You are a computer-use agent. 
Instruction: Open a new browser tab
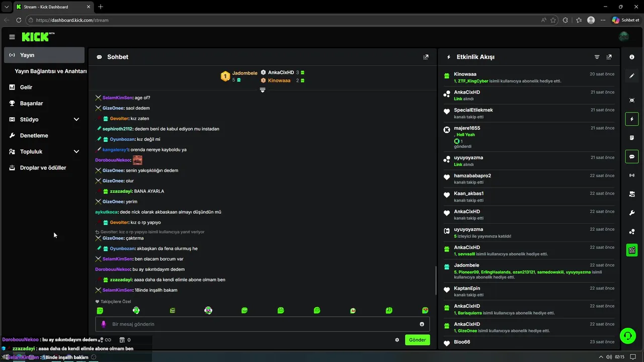pos(101,7)
